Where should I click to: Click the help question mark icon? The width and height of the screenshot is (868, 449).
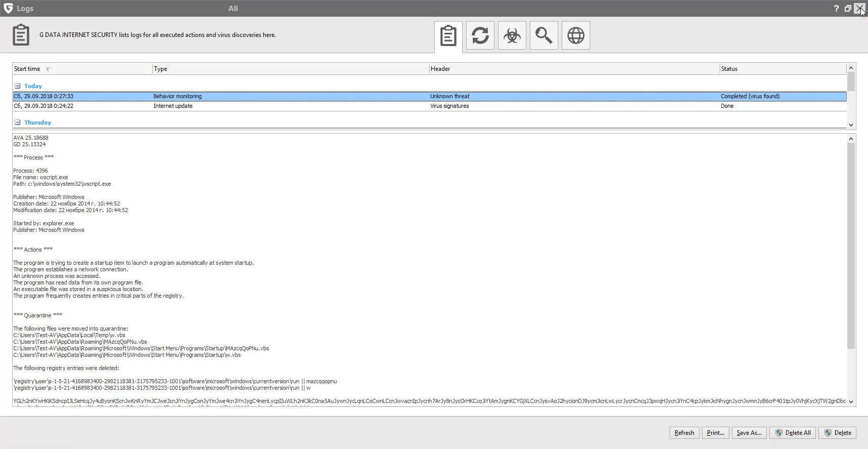click(836, 9)
